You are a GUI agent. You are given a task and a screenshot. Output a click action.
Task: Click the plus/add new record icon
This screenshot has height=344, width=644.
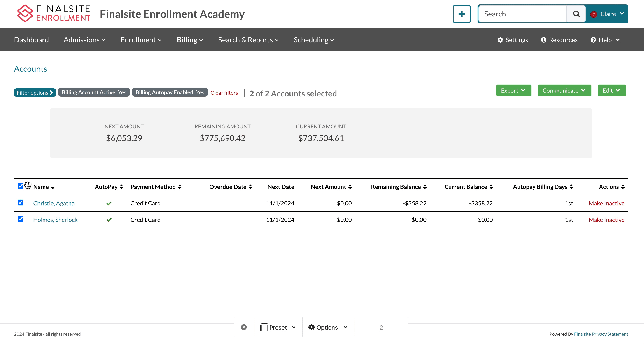tap(462, 14)
